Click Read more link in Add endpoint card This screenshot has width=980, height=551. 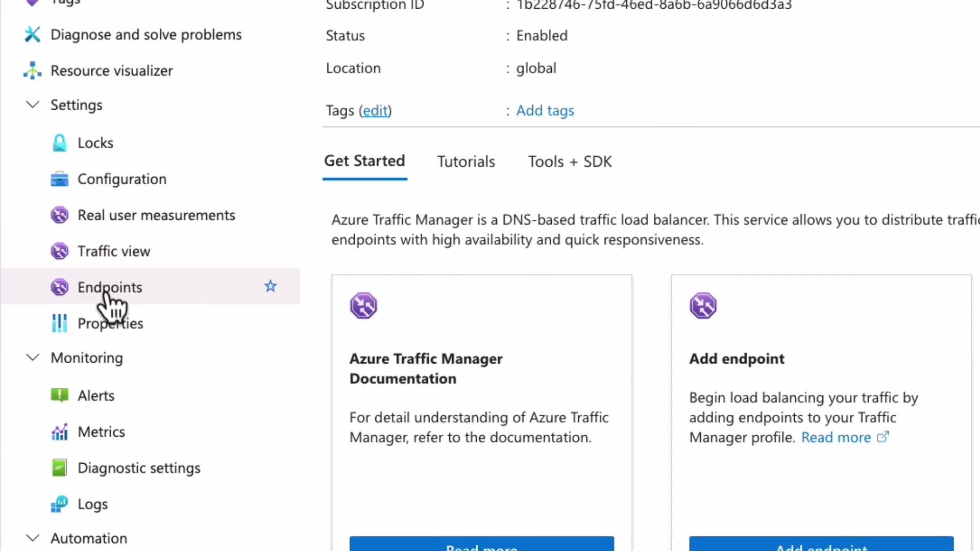tap(836, 437)
